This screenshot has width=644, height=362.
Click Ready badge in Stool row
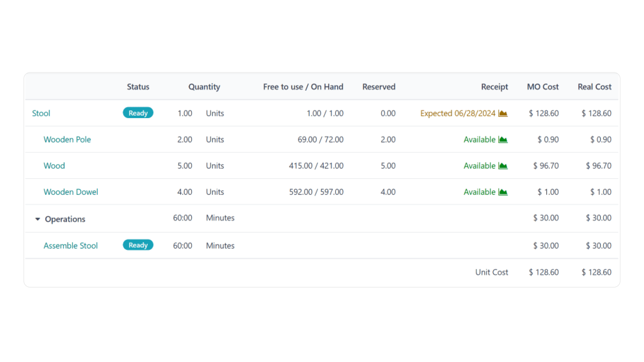tap(138, 113)
